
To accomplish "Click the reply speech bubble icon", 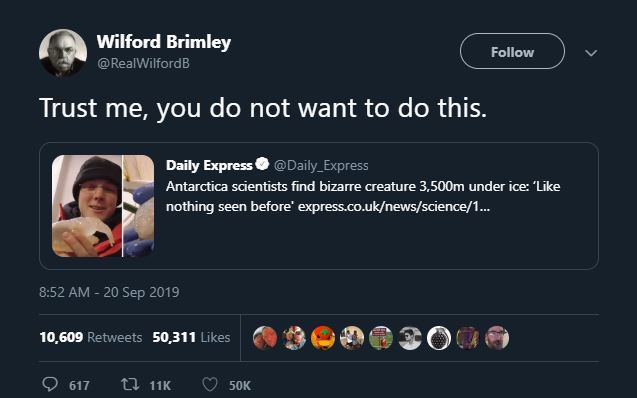I will coord(50,384).
